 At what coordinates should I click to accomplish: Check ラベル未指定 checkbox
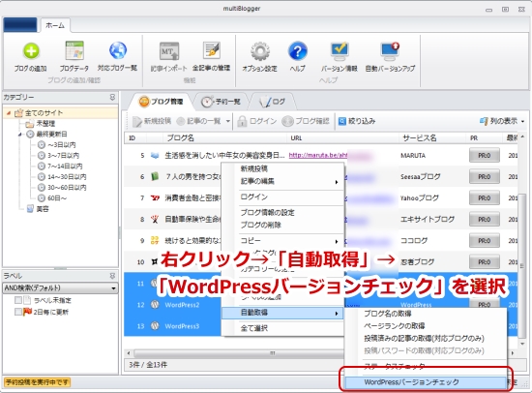18,300
